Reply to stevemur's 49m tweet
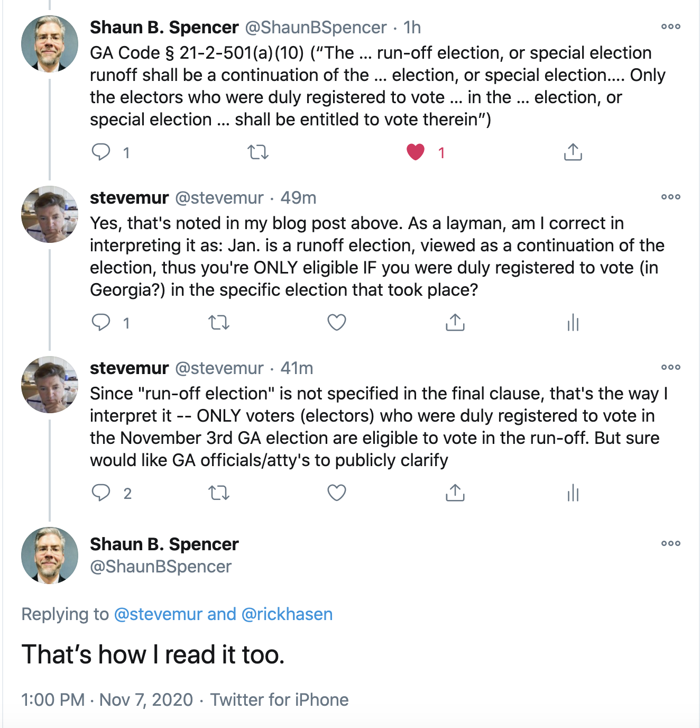This screenshot has width=700, height=728. point(101,322)
